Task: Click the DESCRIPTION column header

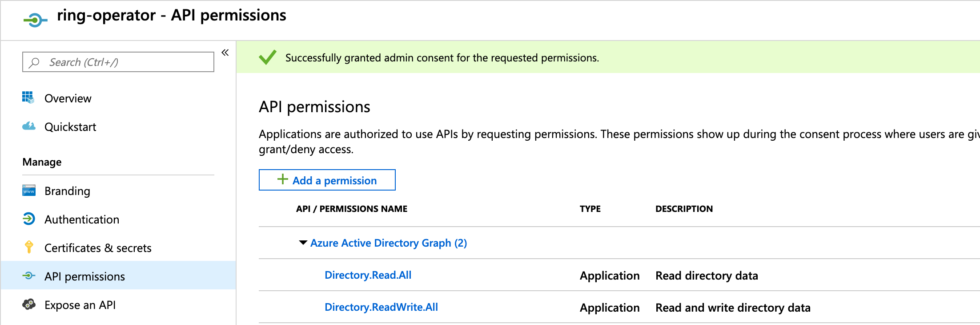Action: (x=684, y=209)
